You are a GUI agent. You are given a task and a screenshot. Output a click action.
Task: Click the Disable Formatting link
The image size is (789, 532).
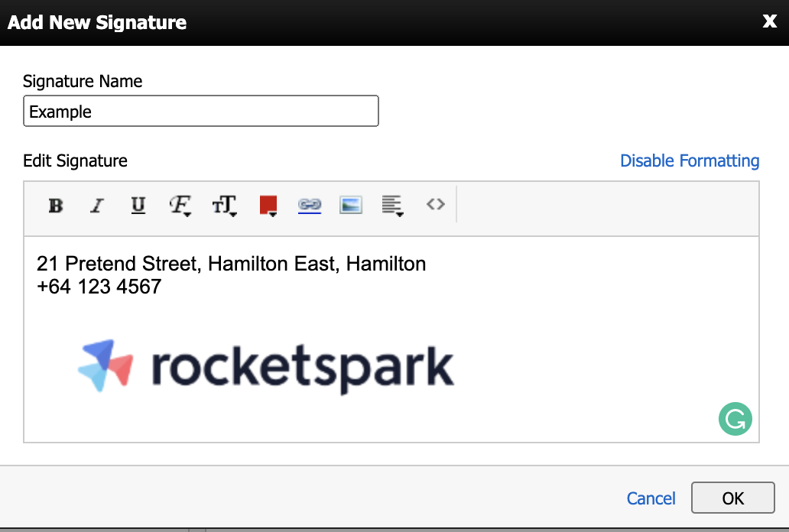coord(690,161)
